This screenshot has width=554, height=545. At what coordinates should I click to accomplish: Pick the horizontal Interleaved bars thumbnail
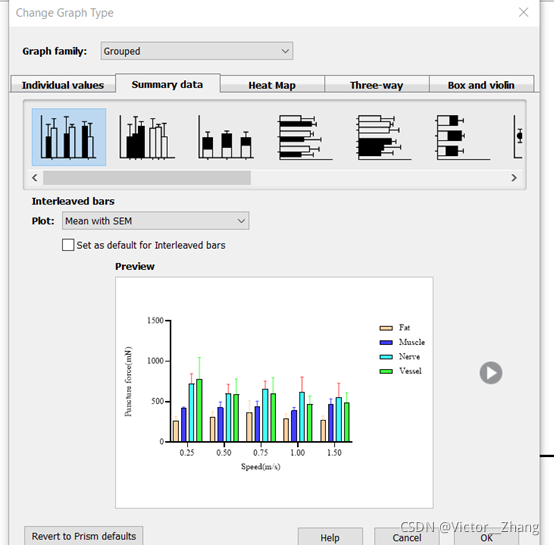[305, 137]
